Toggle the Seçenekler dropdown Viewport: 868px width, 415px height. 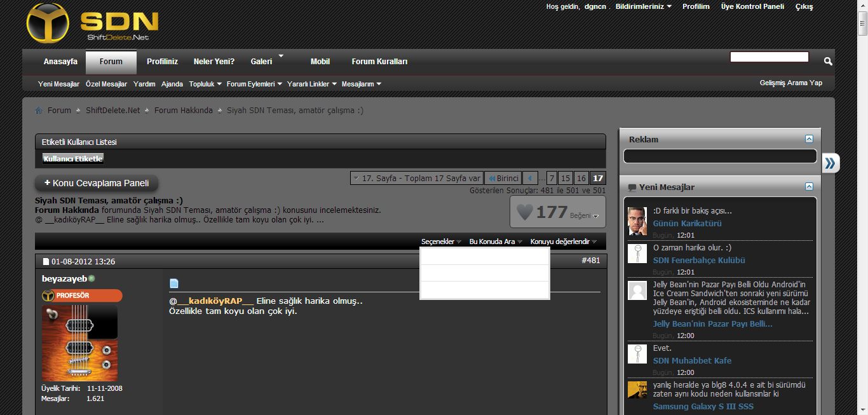442,242
